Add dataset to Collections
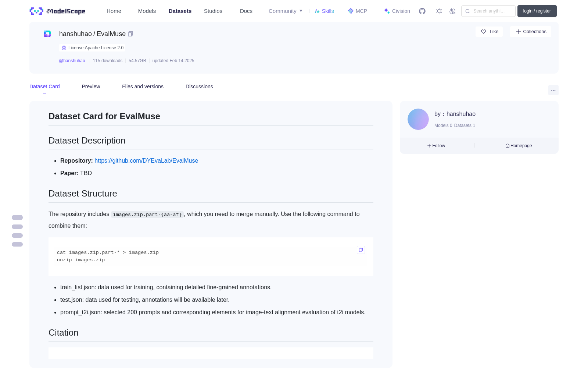588x368 pixels. [531, 32]
